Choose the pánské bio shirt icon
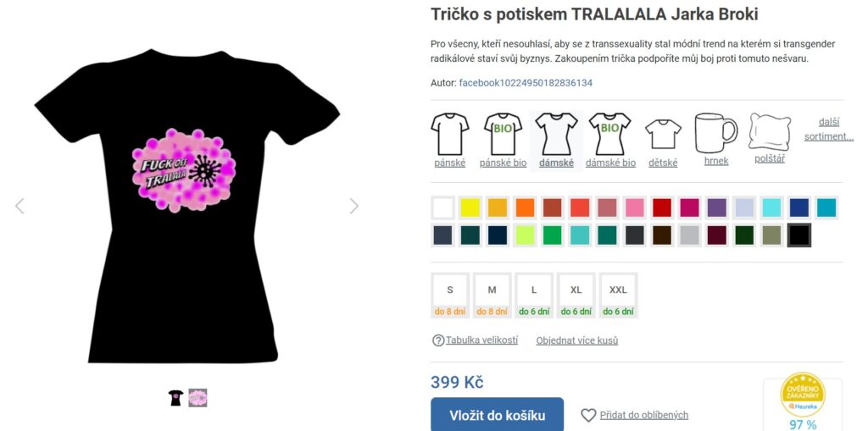 [x=503, y=134]
